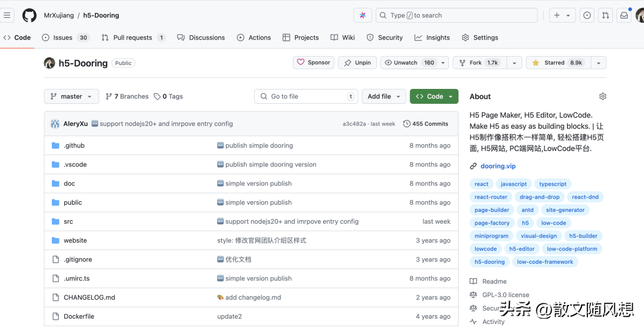Open the website folder icon
Screen dimensions: 644x327
tap(55, 240)
